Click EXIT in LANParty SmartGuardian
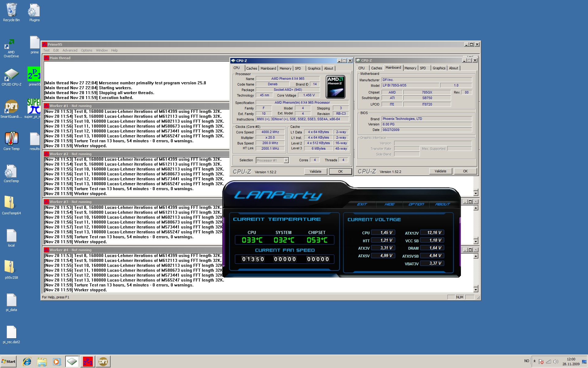The height and width of the screenshot is (368, 588). pos(362,204)
